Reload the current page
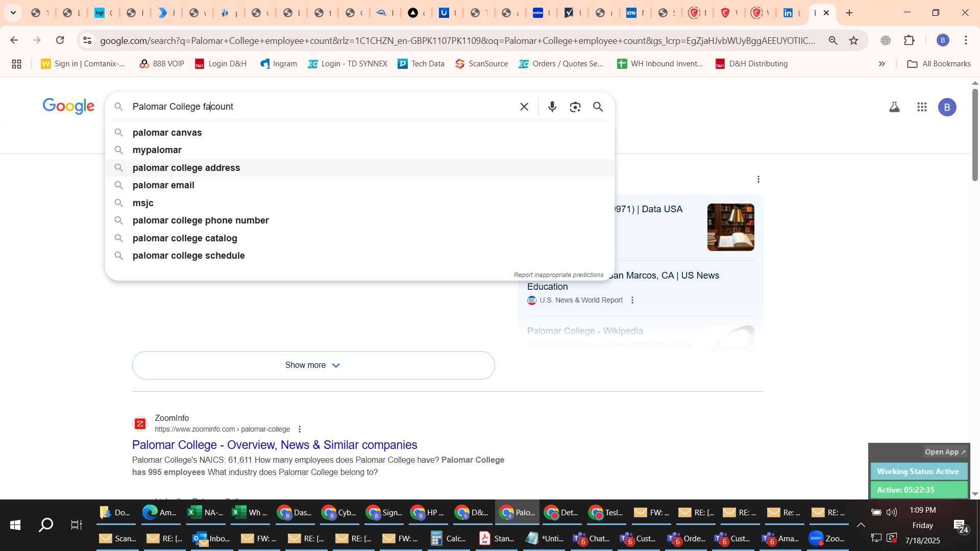Screen dimensions: 980x551 (60, 40)
